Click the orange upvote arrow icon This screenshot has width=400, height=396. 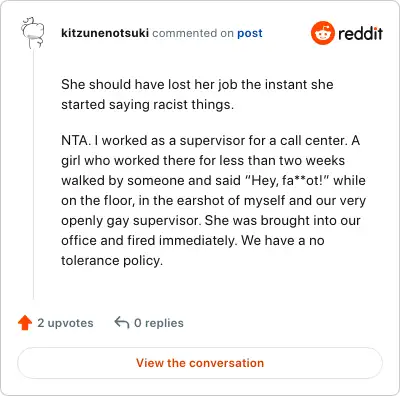[x=25, y=323]
